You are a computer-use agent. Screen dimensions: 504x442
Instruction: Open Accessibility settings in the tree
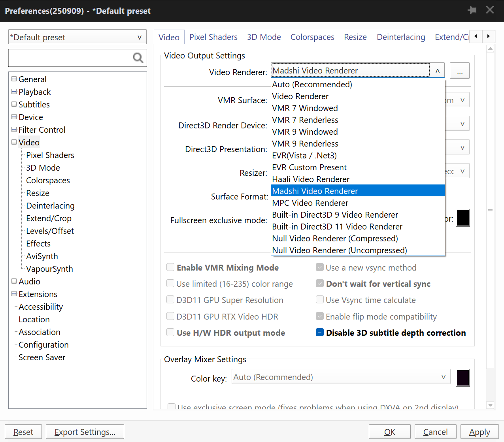pos(41,307)
